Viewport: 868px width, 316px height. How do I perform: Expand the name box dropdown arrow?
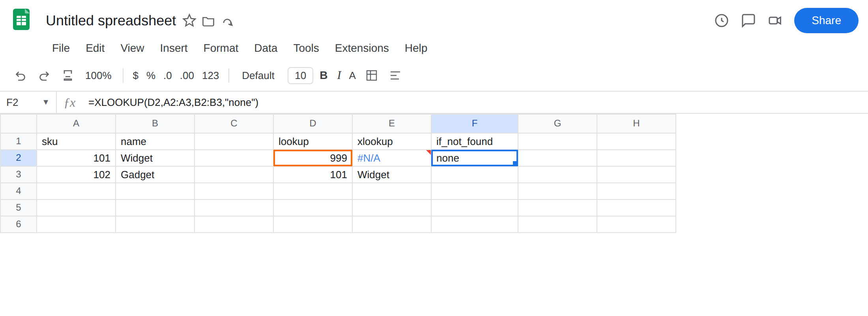(46, 102)
